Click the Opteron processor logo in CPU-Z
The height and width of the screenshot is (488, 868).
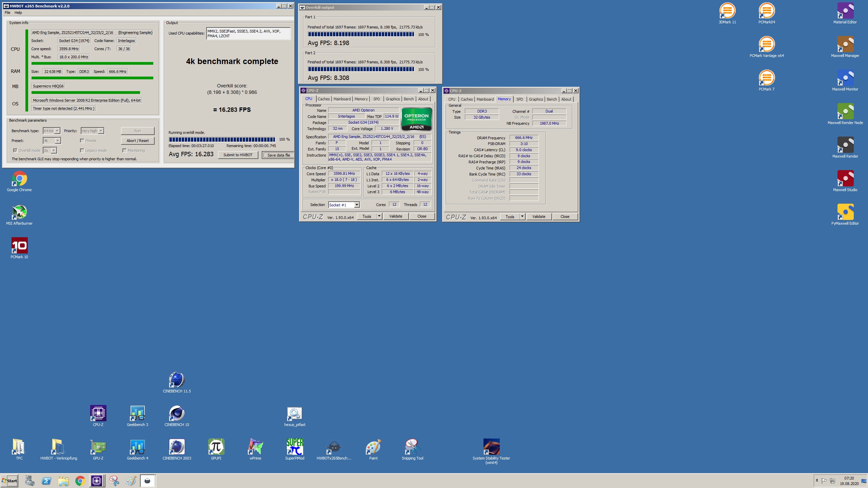[416, 119]
